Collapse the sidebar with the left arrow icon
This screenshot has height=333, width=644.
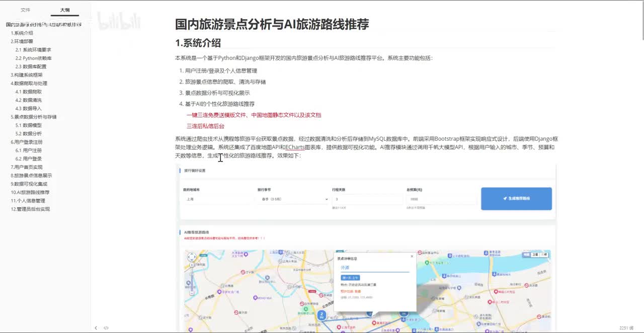[96, 328]
